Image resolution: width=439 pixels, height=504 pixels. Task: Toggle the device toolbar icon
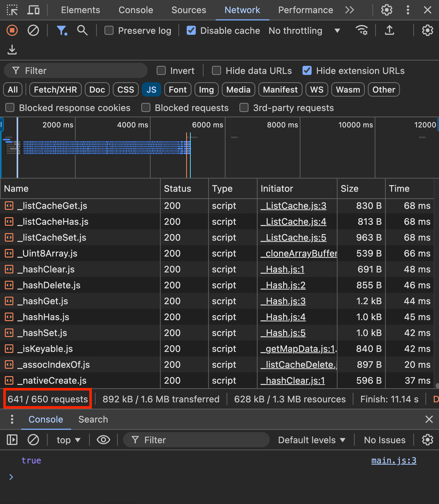[33, 10]
